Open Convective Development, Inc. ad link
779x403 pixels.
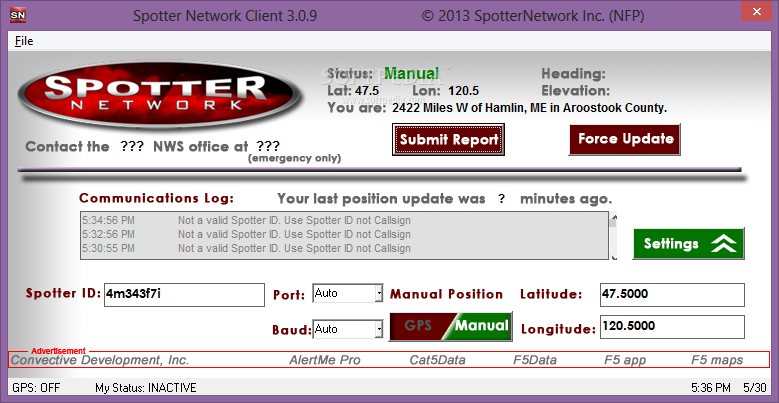coord(100,360)
